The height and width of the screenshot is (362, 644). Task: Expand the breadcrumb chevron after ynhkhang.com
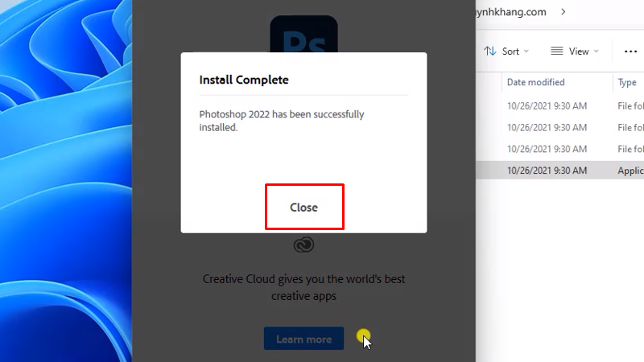[x=563, y=11]
